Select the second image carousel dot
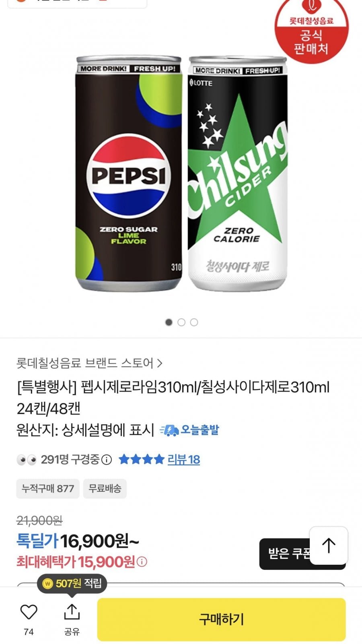Viewport: 362px width, 644px height. point(181,322)
